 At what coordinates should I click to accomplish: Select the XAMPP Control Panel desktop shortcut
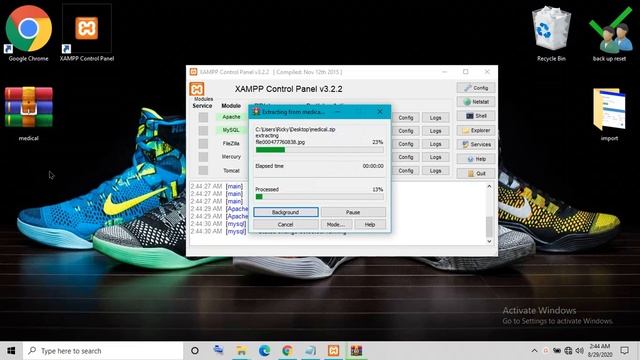tap(87, 33)
